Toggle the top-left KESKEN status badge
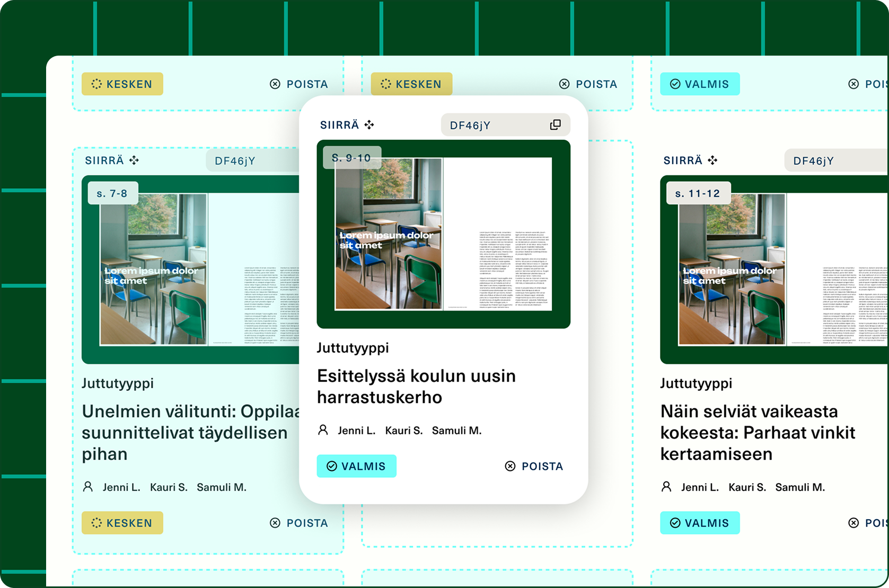 pyautogui.click(x=122, y=84)
